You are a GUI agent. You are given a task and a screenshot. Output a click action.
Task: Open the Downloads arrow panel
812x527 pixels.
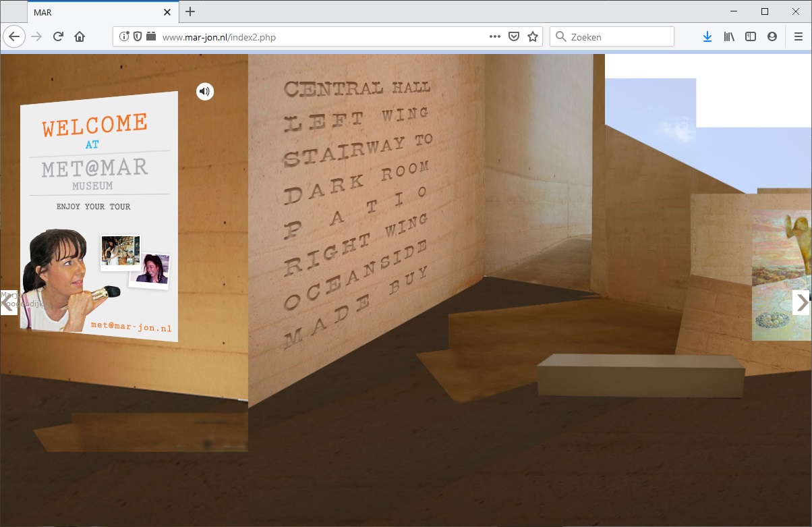pyautogui.click(x=707, y=37)
